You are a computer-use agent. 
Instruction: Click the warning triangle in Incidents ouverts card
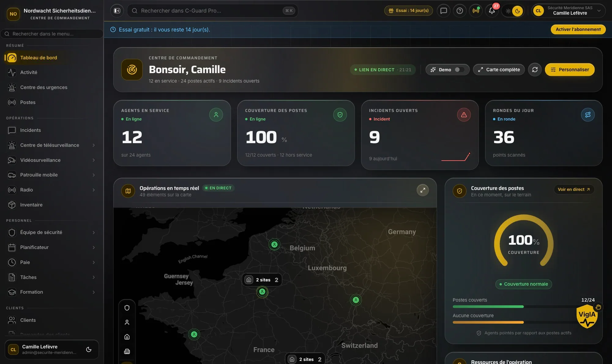click(x=464, y=115)
